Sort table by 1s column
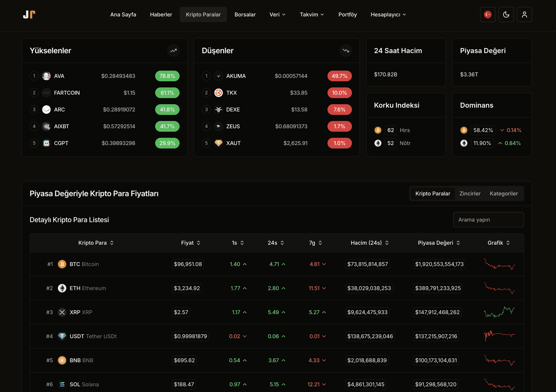The height and width of the screenshot is (392, 556). 238,243
